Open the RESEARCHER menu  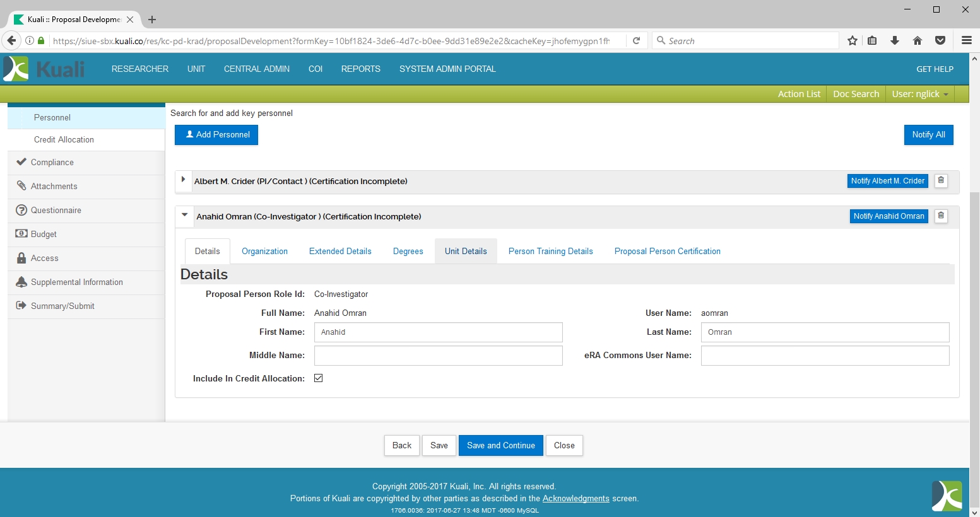coord(140,69)
